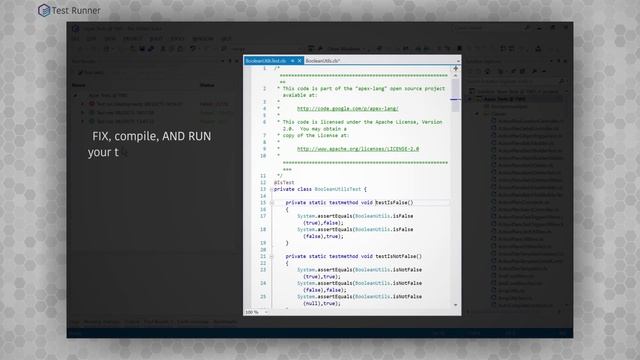Collapse the testIsNotFalse method outline
640x360 pixels.
[x=271, y=257]
